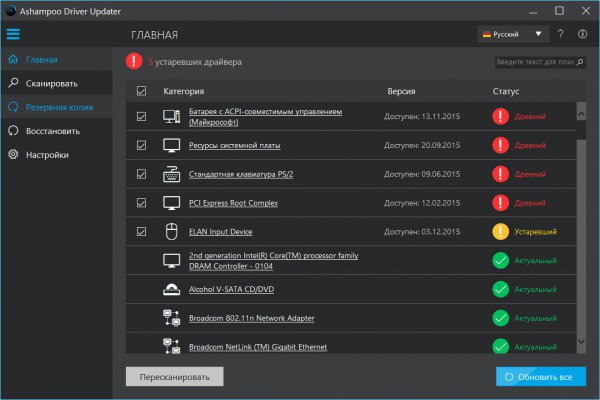Click the network icon for Broadcom 802.11n
Screen dimensions: 600x400
[x=171, y=318]
